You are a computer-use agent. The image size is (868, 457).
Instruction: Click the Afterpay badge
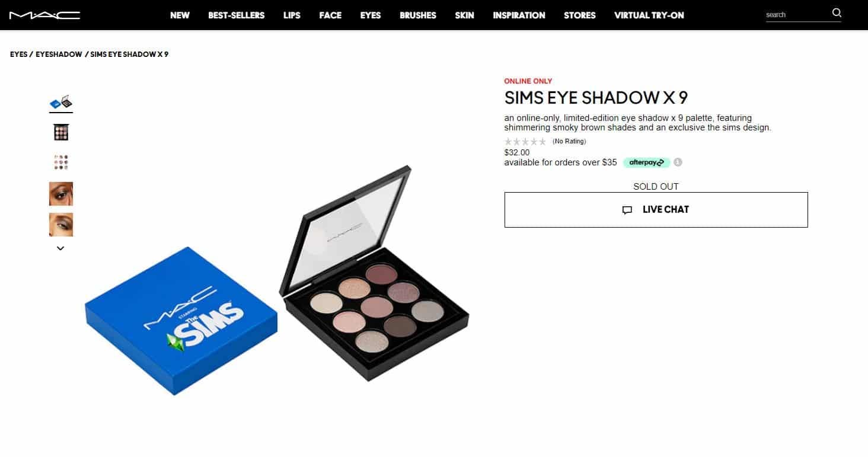click(x=646, y=162)
